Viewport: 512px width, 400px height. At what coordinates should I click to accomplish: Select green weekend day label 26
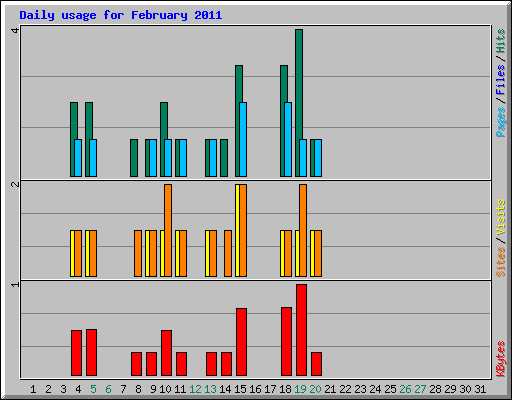pos(405,389)
